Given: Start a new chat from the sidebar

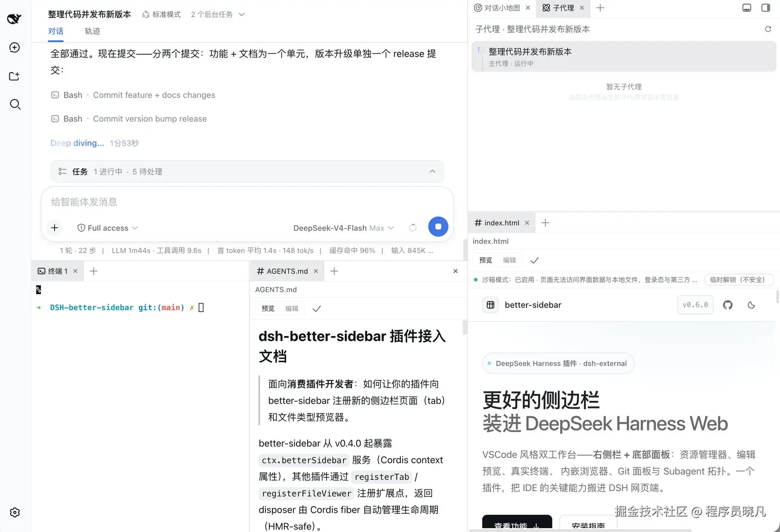Looking at the screenshot, I should point(15,47).
